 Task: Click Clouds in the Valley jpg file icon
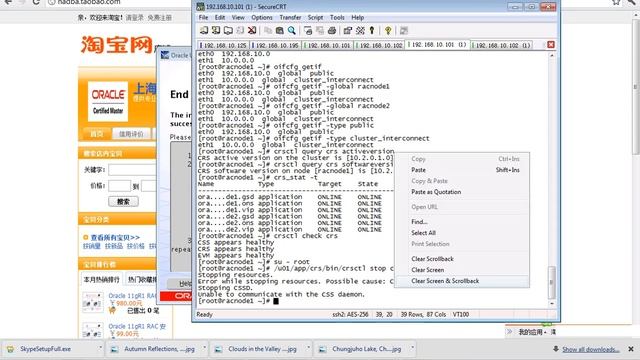[219, 349]
